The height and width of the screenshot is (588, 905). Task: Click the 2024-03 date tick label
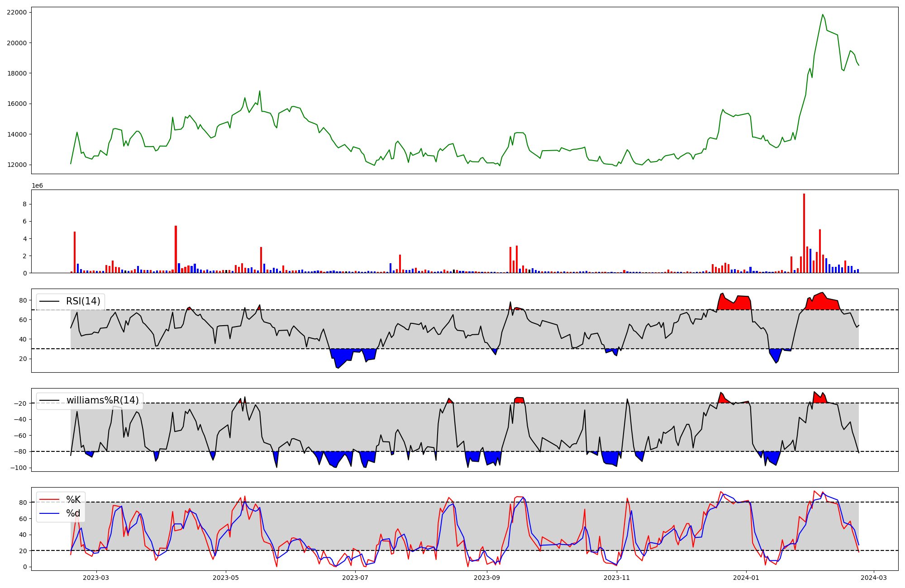873,578
